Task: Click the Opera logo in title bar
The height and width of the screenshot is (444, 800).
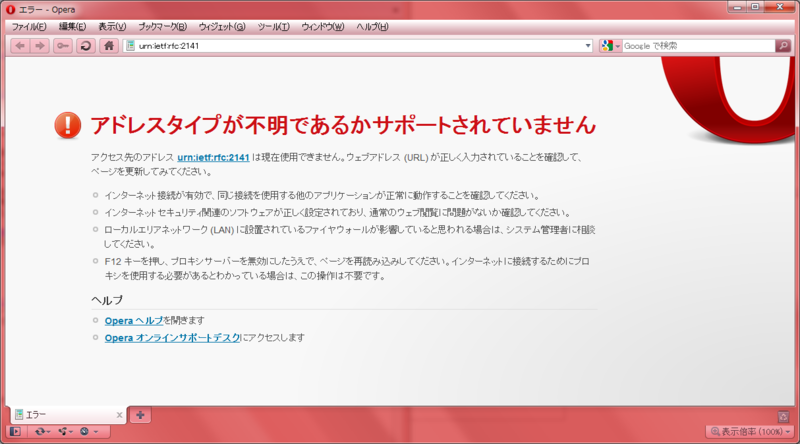Action: point(10,10)
